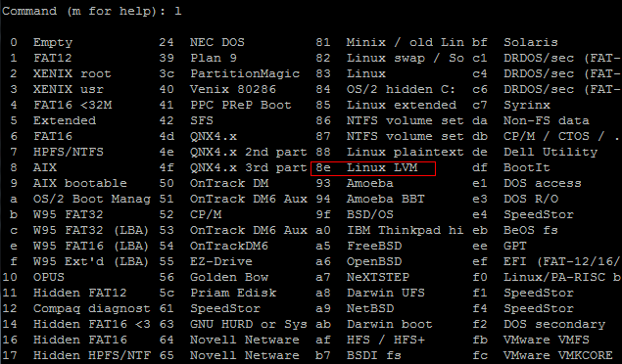Click the "CP/M" entry with code 52
The height and width of the screenshot is (364, 622).
[206, 214]
